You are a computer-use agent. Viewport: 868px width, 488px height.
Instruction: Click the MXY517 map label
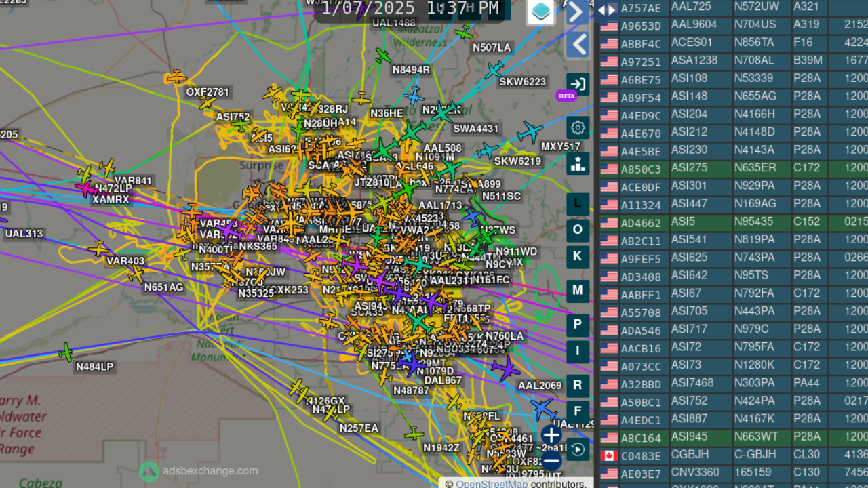pos(561,146)
